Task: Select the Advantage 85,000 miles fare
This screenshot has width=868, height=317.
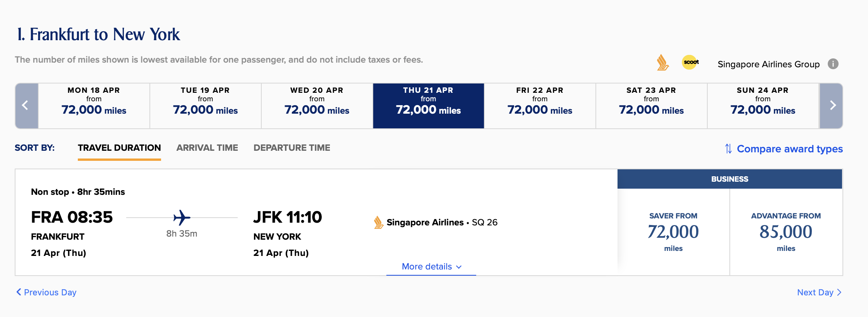Action: tap(786, 232)
